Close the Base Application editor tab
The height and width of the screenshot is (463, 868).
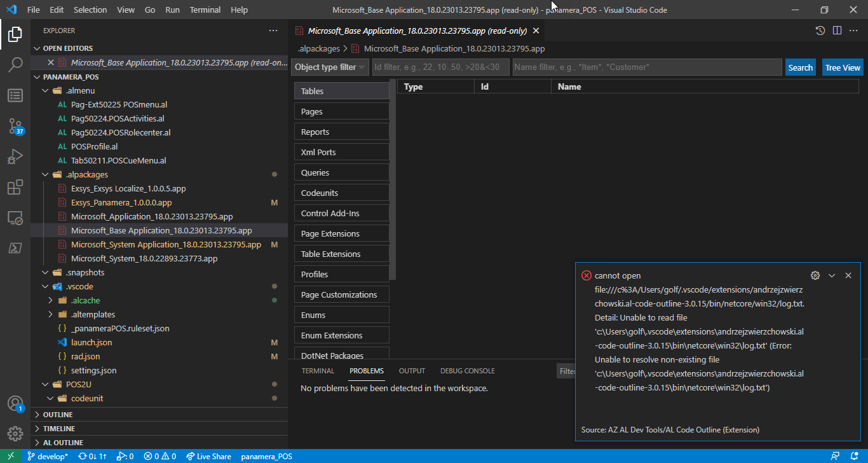536,31
